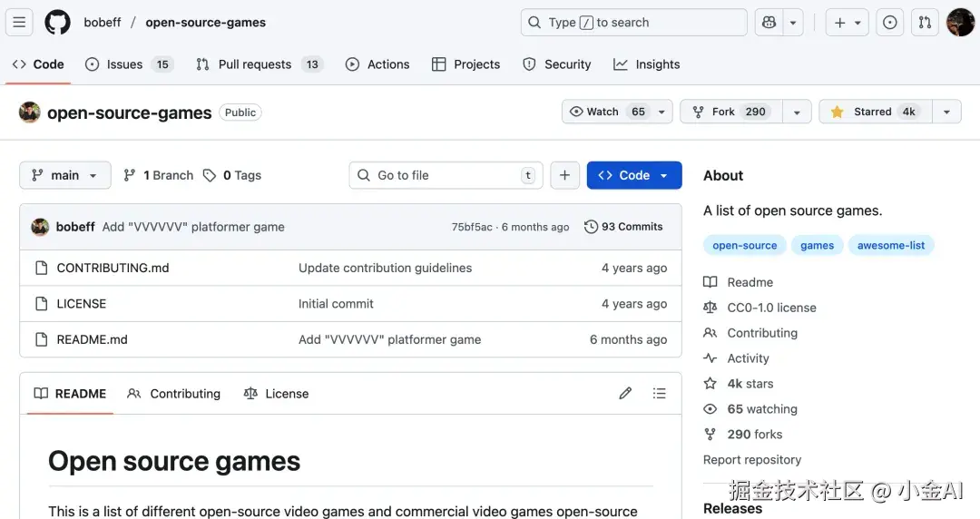This screenshot has height=519, width=980.
Task: Open the latest commit message Add VVVVVV
Action: pos(193,227)
